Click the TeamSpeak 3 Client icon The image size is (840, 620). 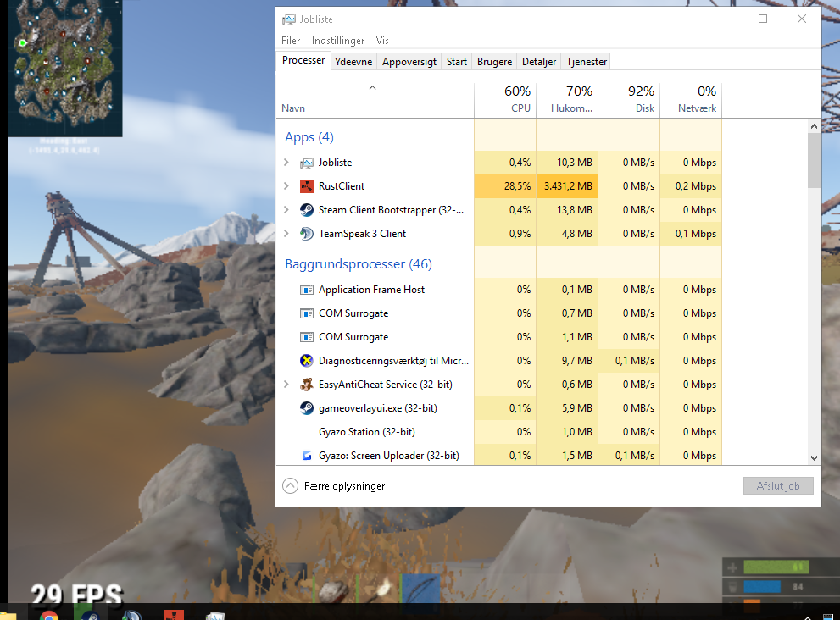click(x=307, y=234)
